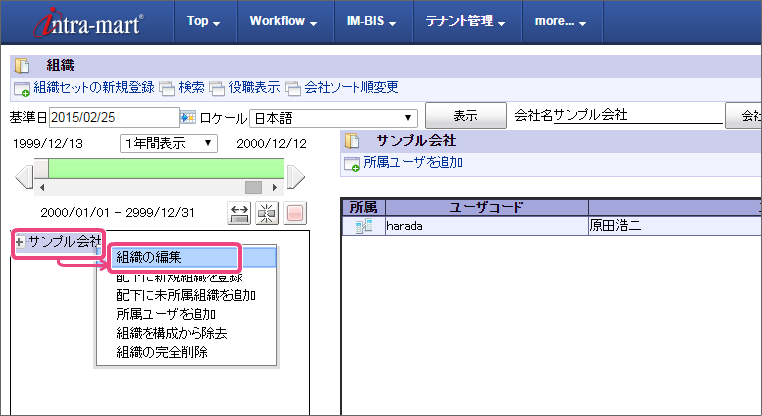Click the intra-mart logo
The image size is (762, 416).
87,22
